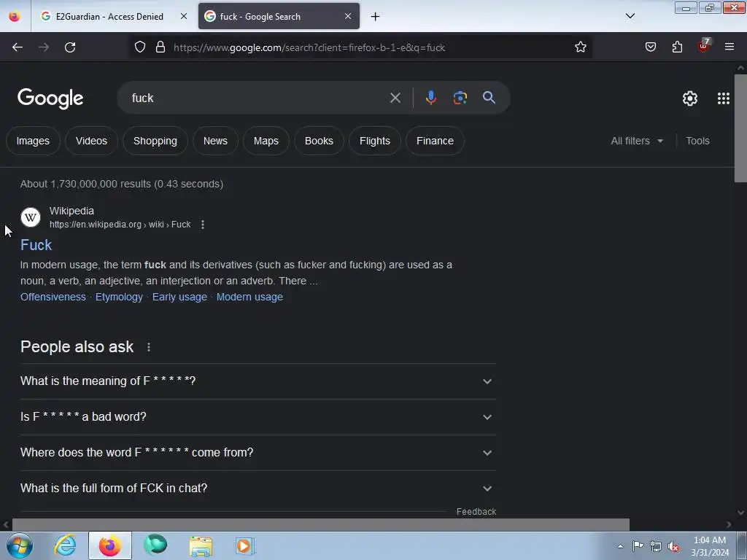Click Feedback under People also ask
Viewport: 747px width, 560px height.
[476, 512]
